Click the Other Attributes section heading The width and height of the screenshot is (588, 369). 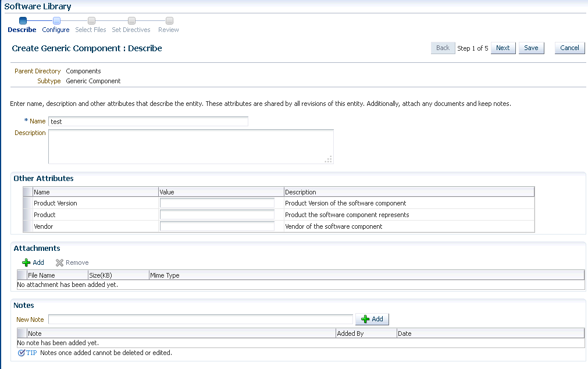(x=44, y=178)
